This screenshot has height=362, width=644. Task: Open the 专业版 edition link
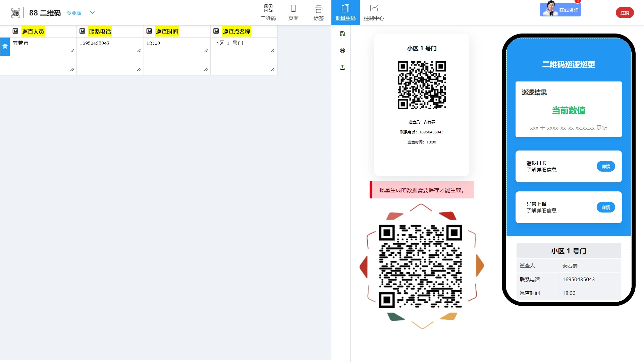click(x=74, y=13)
